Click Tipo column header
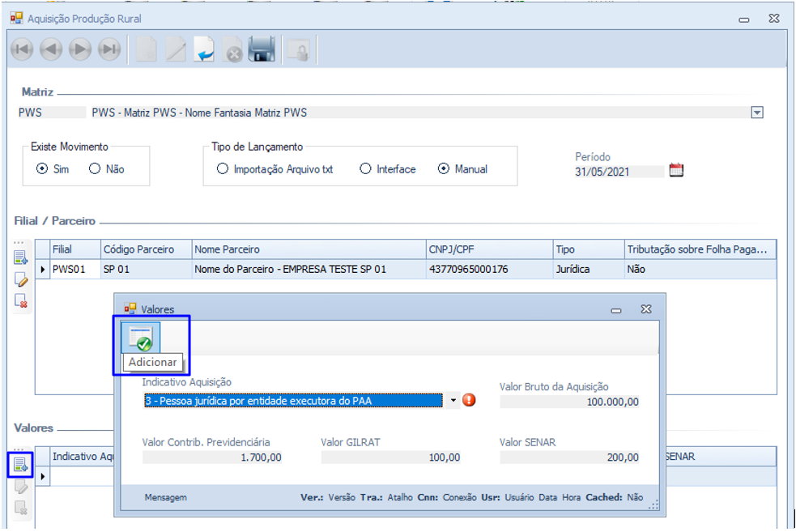The image size is (796, 532). [x=589, y=249]
